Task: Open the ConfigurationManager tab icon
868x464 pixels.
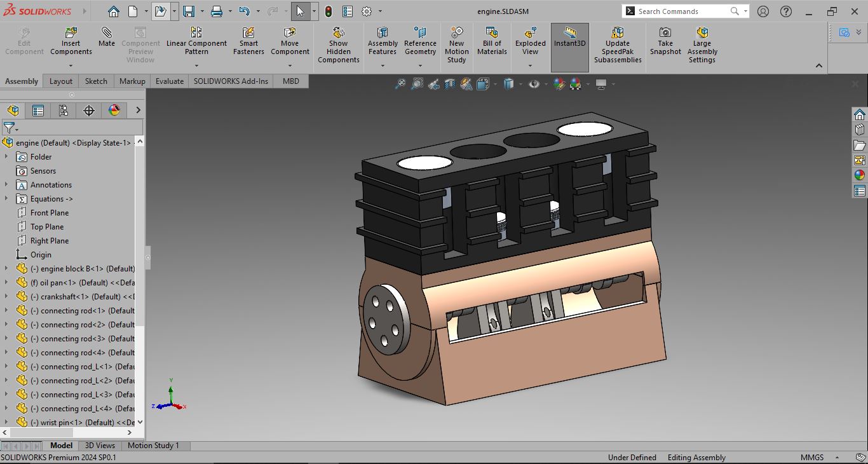Action: [64, 111]
